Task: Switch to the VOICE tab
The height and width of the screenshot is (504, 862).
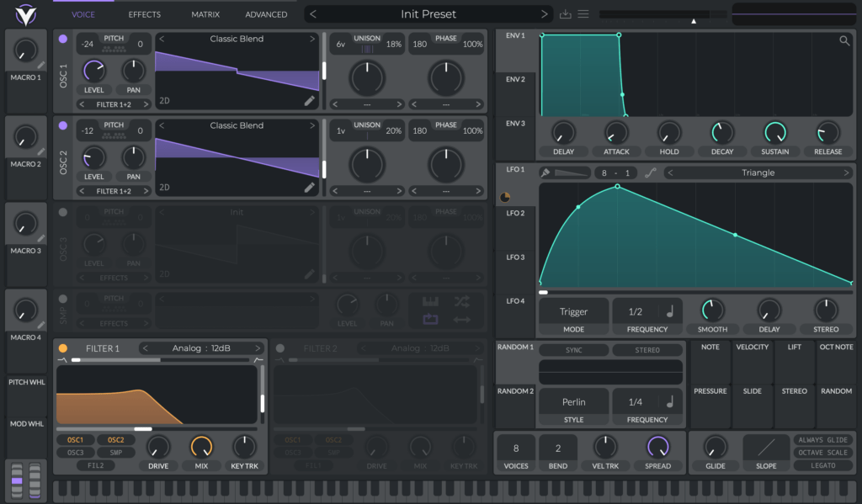Action: tap(83, 14)
